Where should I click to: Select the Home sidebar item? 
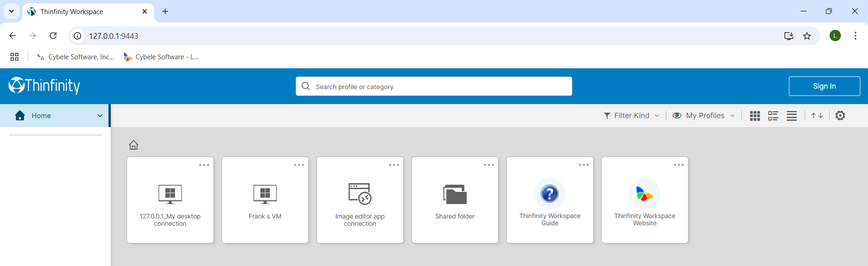pyautogui.click(x=54, y=116)
